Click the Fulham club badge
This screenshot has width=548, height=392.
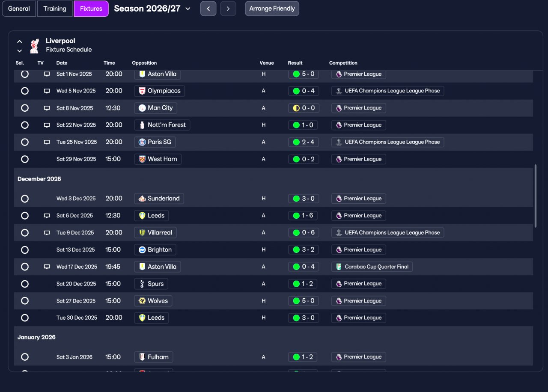(x=142, y=357)
